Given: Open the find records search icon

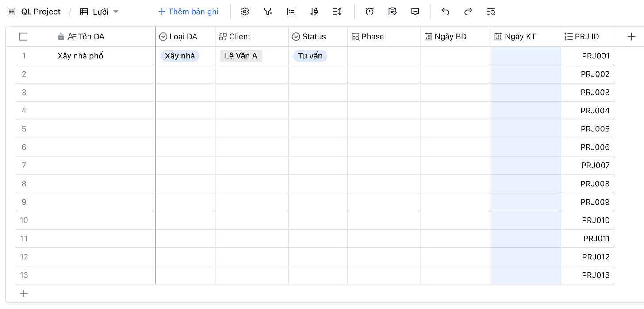Looking at the screenshot, I should coord(491,12).
